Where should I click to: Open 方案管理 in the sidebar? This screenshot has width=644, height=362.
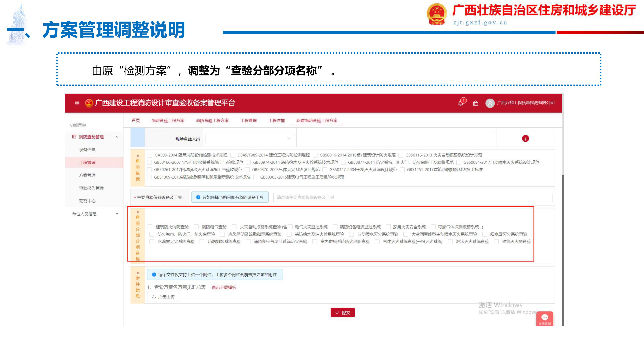coord(87,175)
